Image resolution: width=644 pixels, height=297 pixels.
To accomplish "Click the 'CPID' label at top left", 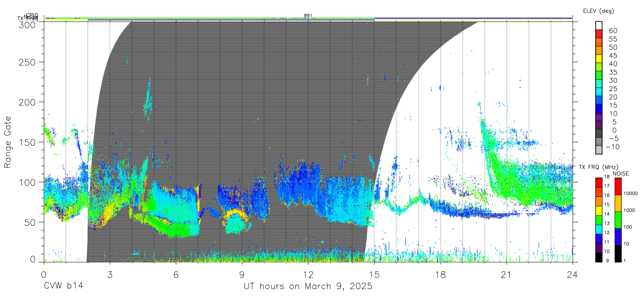I will [33, 15].
